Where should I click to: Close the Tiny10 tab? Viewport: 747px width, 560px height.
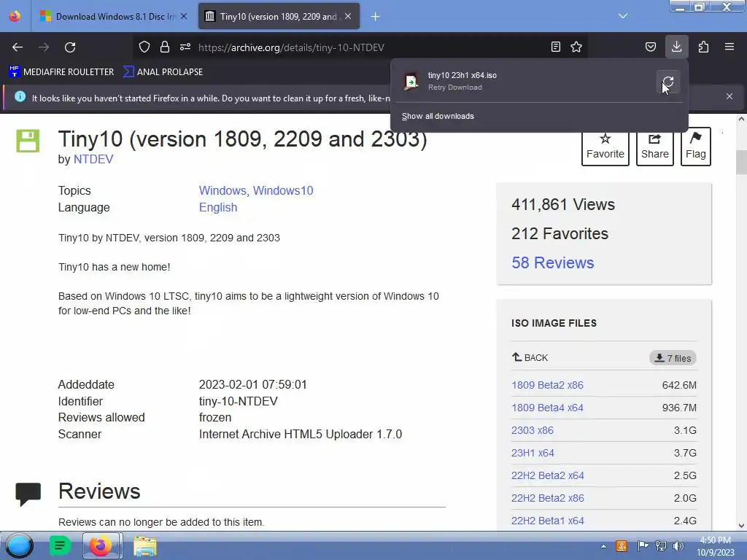click(348, 16)
